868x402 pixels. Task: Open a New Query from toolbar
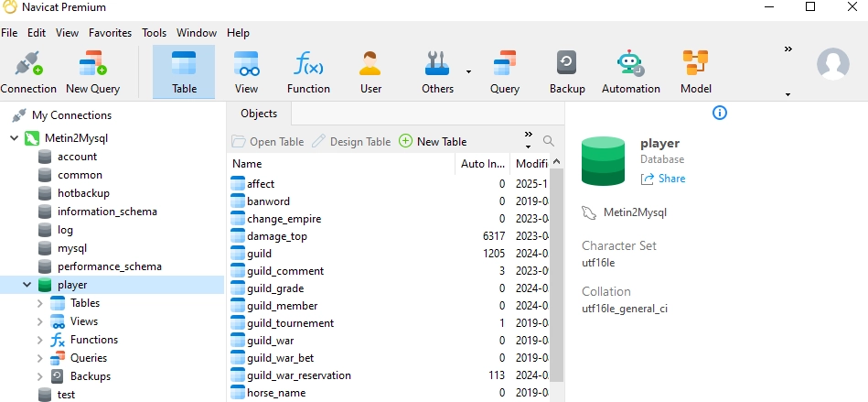pyautogui.click(x=92, y=72)
